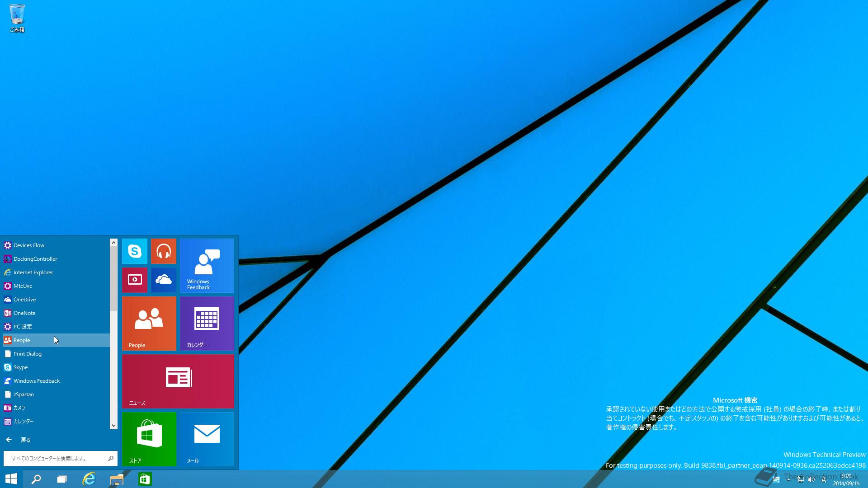Open taskbar Search magnifier
Screen dimensions: 868x488
36,479
